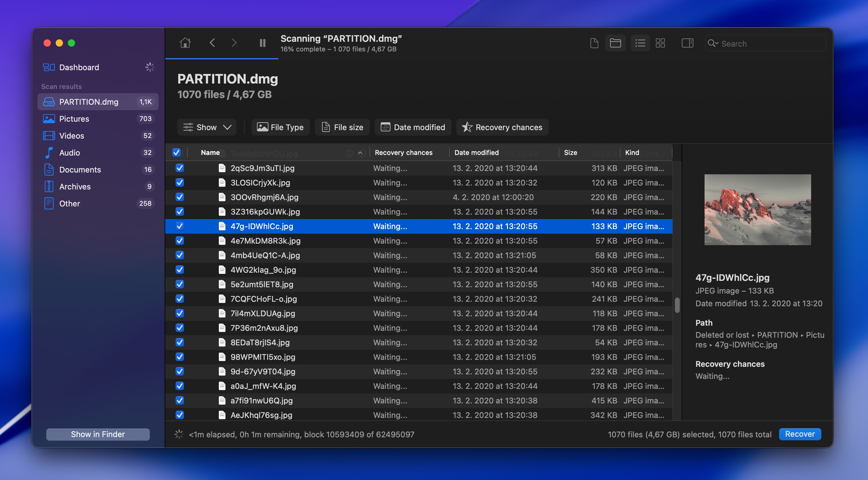Select the PARTITION.dmg scan result
Screen dimensions: 868x480
(x=89, y=102)
